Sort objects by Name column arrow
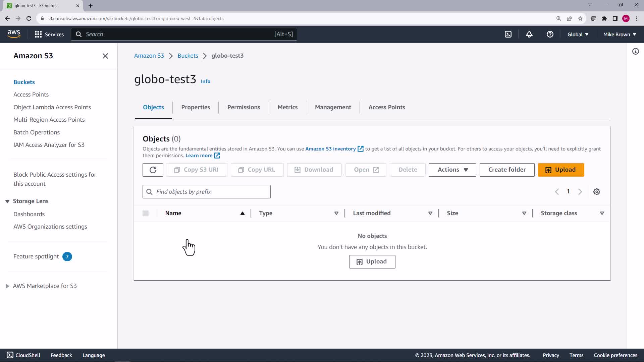 (x=242, y=214)
